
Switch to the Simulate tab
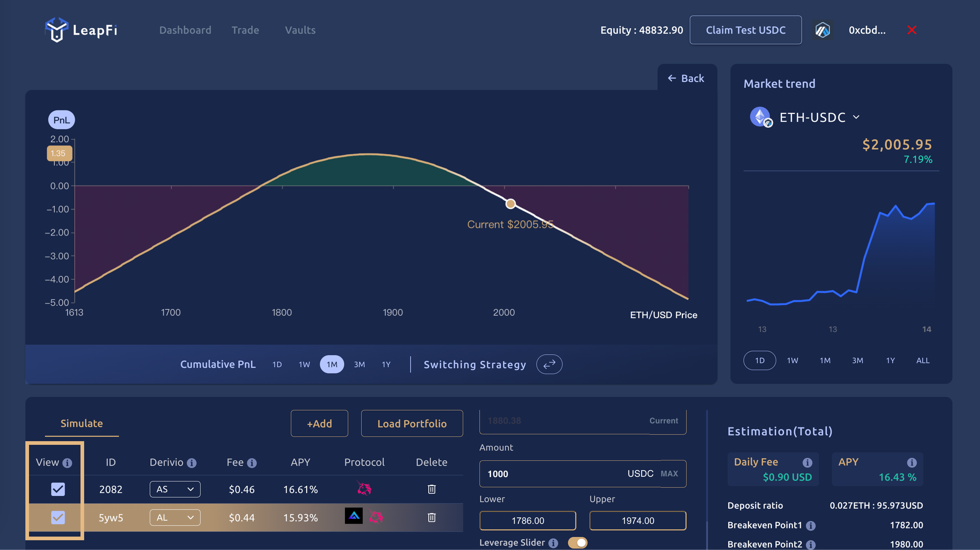point(82,424)
